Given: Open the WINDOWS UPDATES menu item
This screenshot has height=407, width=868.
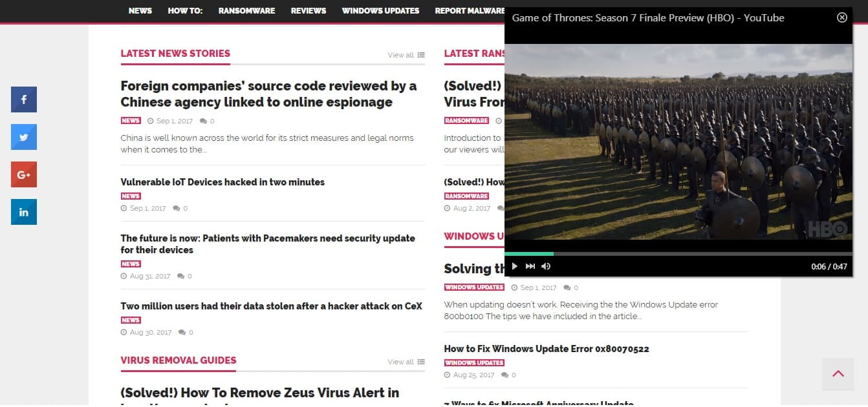Looking at the screenshot, I should (380, 10).
